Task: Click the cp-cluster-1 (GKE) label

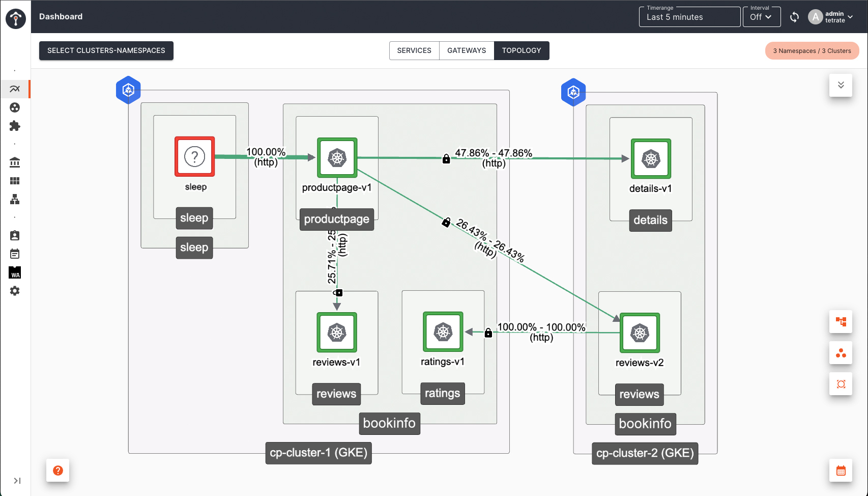Action: [x=319, y=453]
